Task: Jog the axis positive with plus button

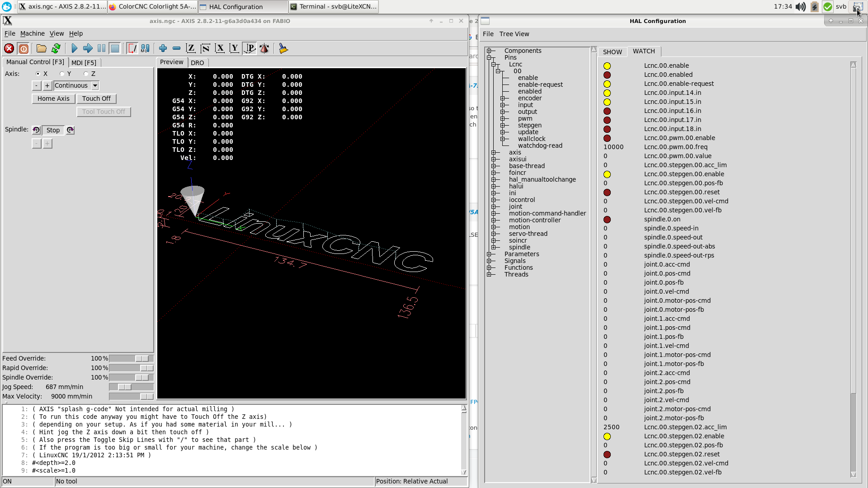Action: point(47,85)
